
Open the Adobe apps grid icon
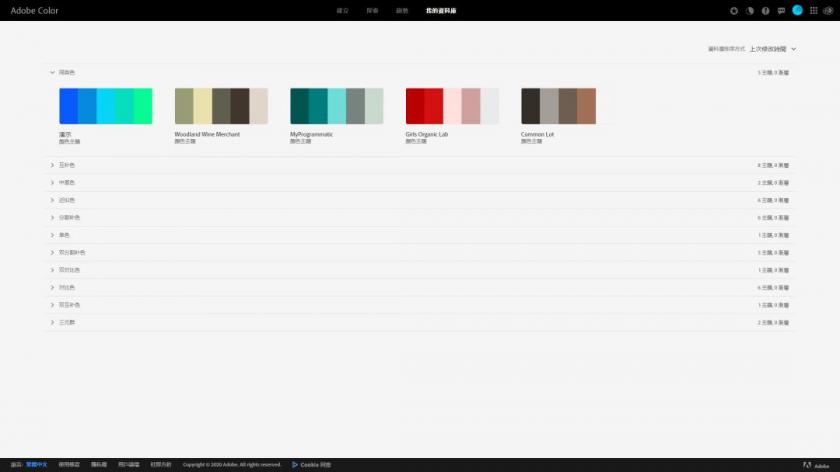click(813, 10)
